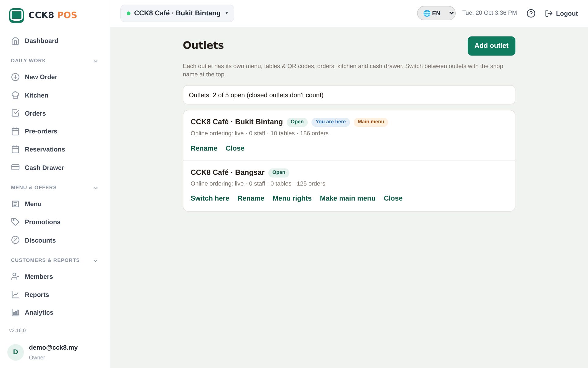Rename the Bukit Bintang outlet
The height and width of the screenshot is (368, 588).
pos(204,148)
